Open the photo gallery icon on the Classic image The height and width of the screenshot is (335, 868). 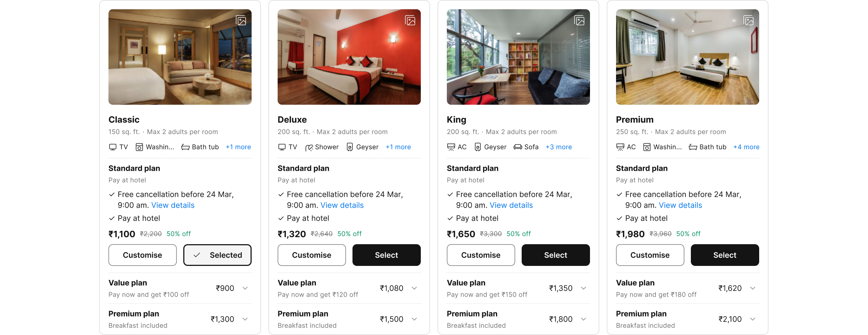[x=241, y=21]
